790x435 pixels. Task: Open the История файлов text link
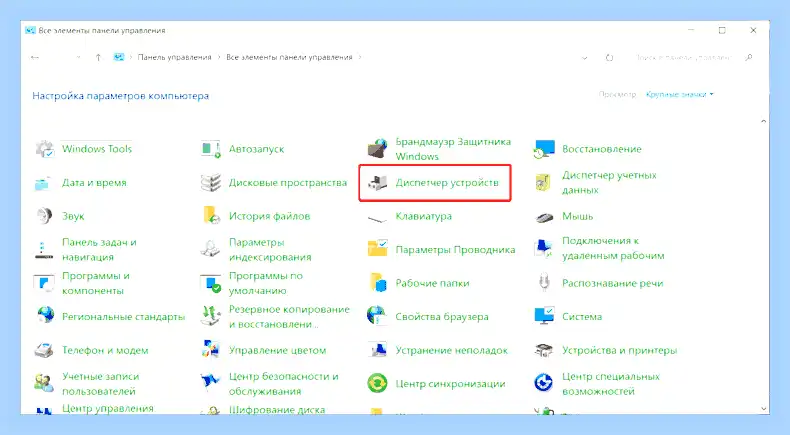[x=269, y=217]
